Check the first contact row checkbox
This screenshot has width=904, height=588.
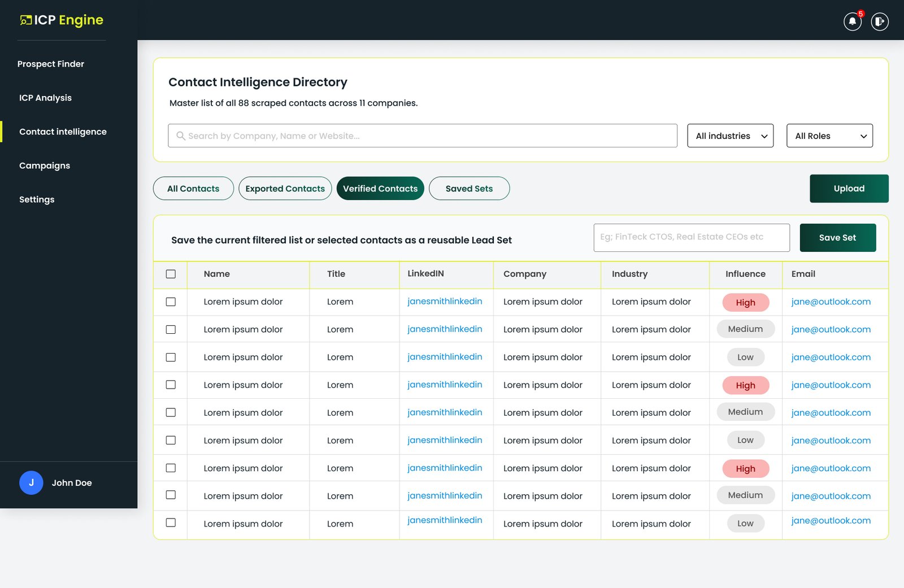click(171, 302)
